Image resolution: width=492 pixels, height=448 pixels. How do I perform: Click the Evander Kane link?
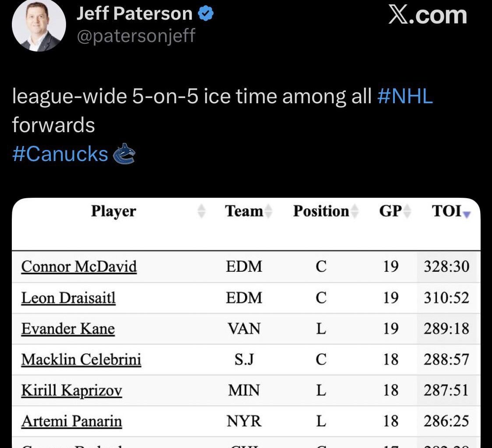point(67,329)
